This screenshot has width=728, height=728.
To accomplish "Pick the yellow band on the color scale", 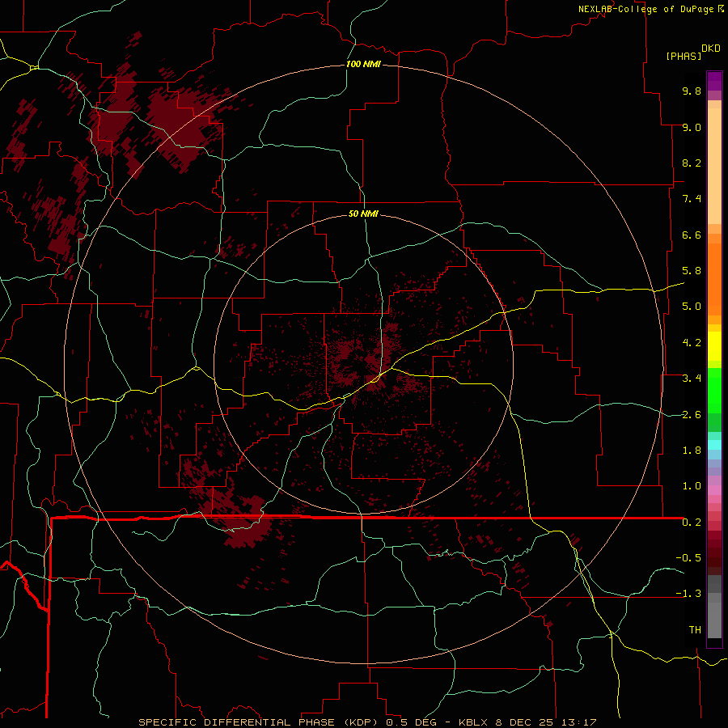I will click(x=714, y=346).
